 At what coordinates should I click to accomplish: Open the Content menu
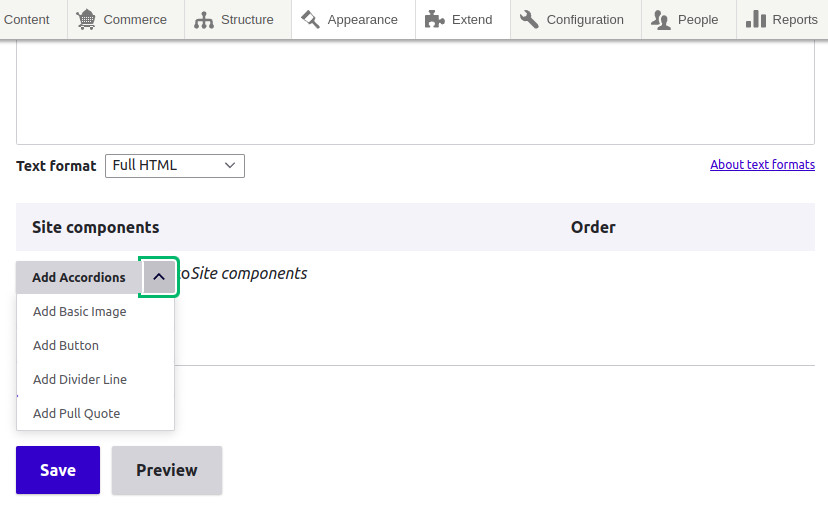tap(26, 20)
